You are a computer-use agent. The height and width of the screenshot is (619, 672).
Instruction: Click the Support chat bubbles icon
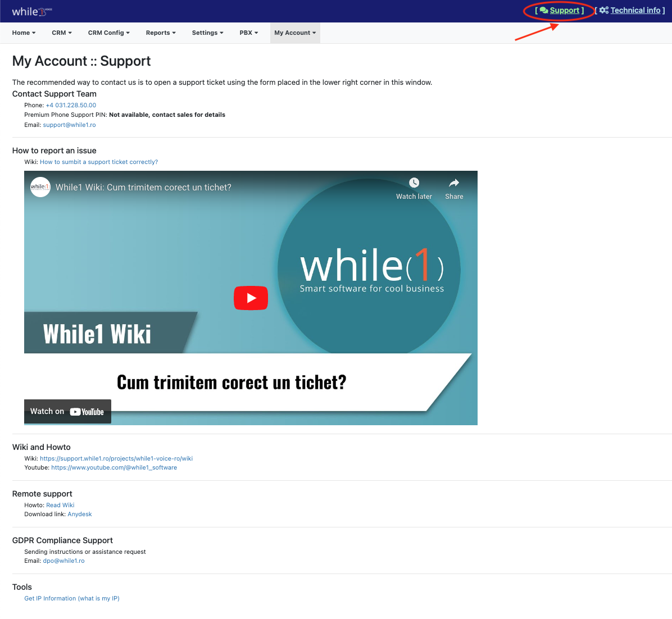click(543, 11)
